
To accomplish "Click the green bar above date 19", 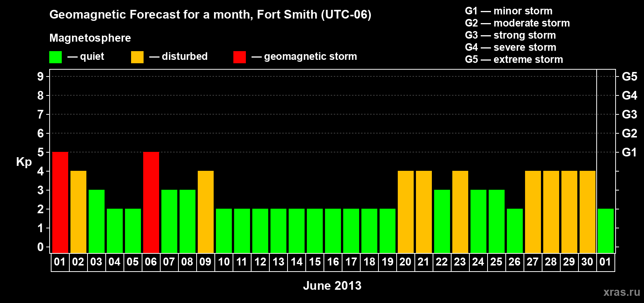I will [388, 231].
